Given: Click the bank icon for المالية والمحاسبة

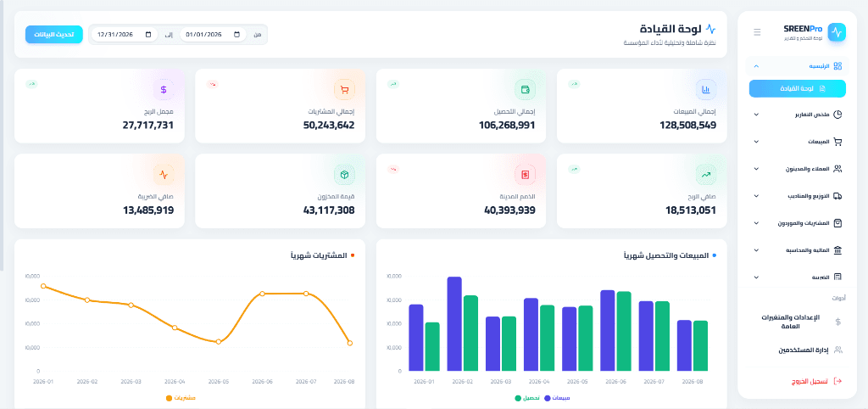Looking at the screenshot, I should coord(837,250).
